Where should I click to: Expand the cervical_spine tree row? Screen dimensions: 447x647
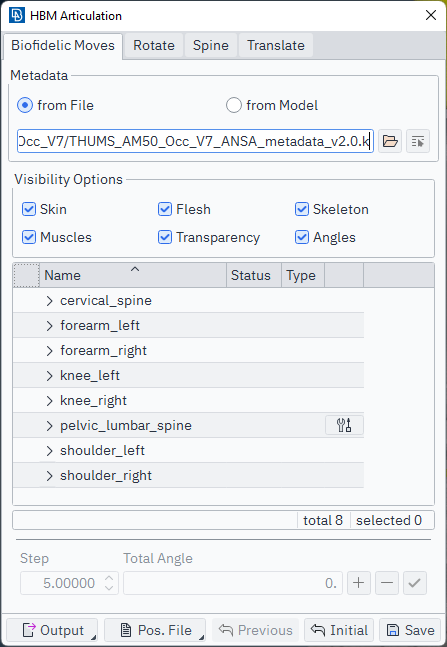point(50,301)
